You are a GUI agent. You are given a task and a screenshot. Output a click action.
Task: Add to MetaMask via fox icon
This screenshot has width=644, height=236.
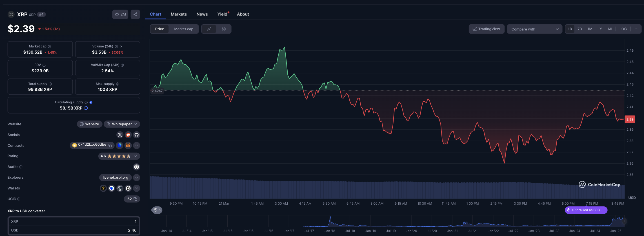click(128, 145)
